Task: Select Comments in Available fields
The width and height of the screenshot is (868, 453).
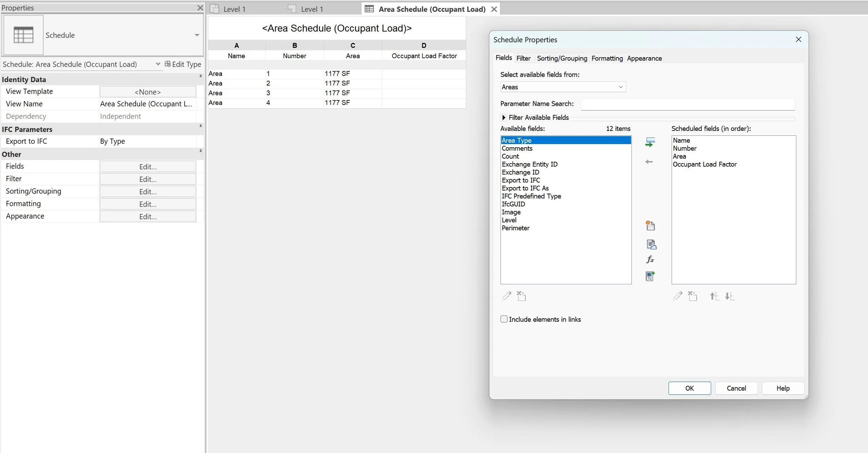Action: pos(566,148)
